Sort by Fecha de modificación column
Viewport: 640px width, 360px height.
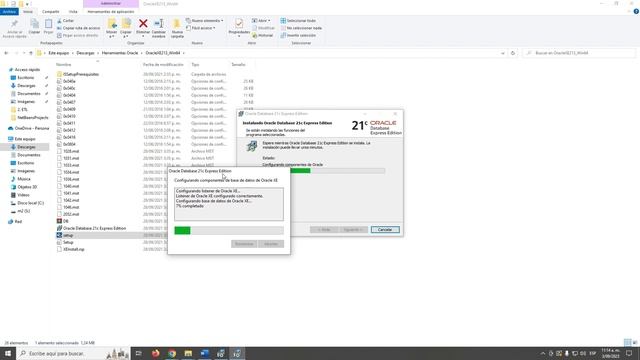(x=163, y=64)
